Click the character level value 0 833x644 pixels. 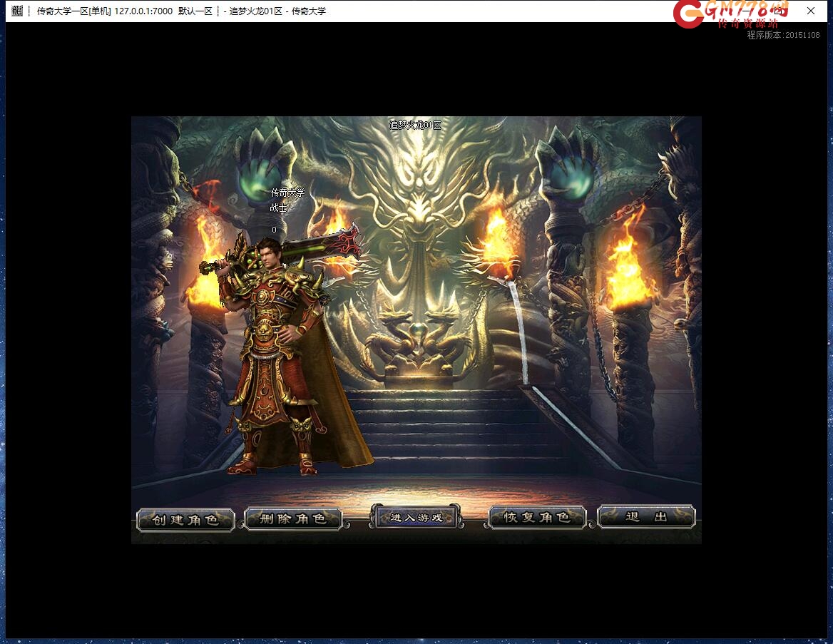[274, 230]
